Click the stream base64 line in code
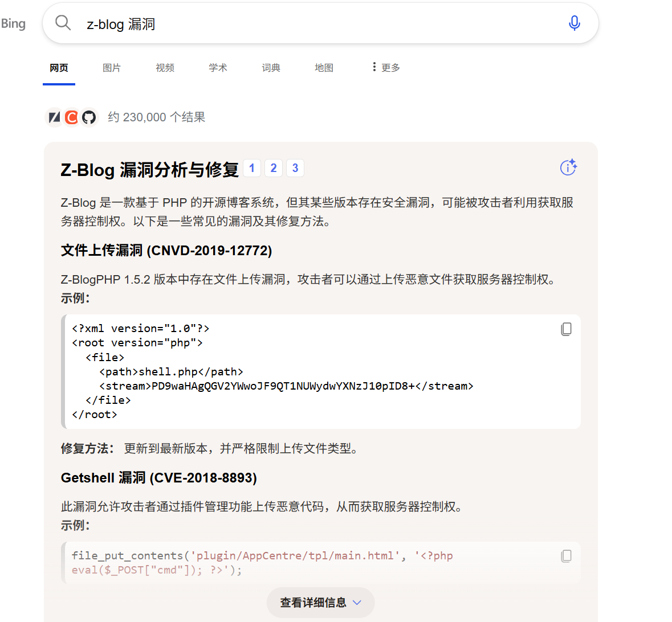Viewport: 672px width, 622px height. [286, 386]
